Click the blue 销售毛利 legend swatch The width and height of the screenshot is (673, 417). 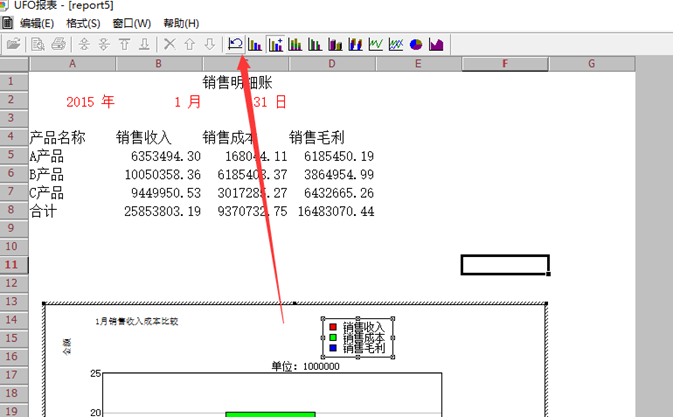coord(333,348)
